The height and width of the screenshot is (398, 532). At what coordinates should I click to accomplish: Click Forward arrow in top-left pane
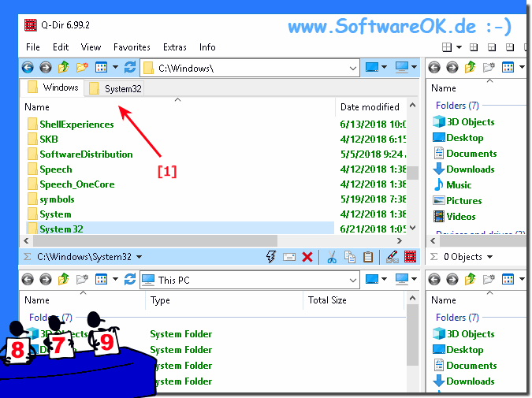[x=46, y=67]
